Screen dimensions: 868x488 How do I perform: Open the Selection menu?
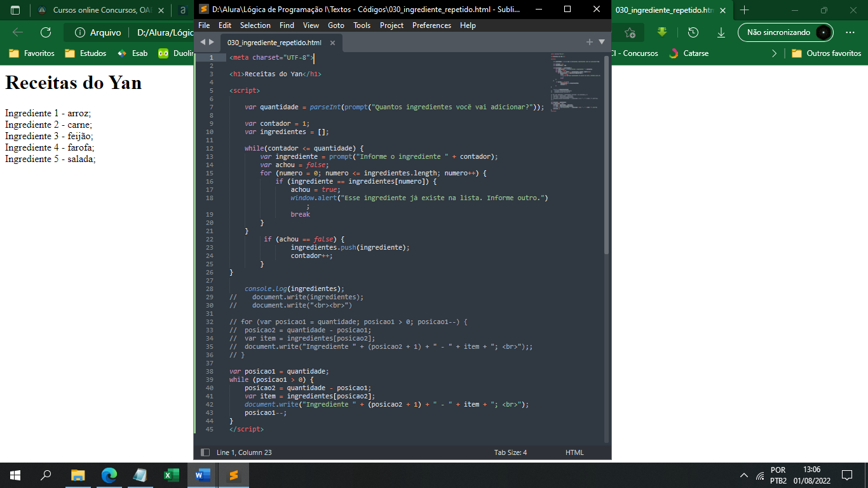255,25
